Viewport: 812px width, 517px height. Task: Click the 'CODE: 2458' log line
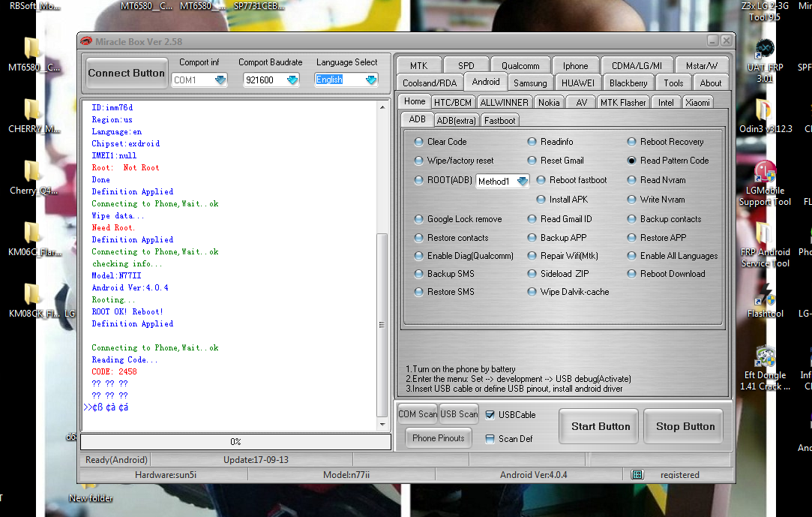114,371
